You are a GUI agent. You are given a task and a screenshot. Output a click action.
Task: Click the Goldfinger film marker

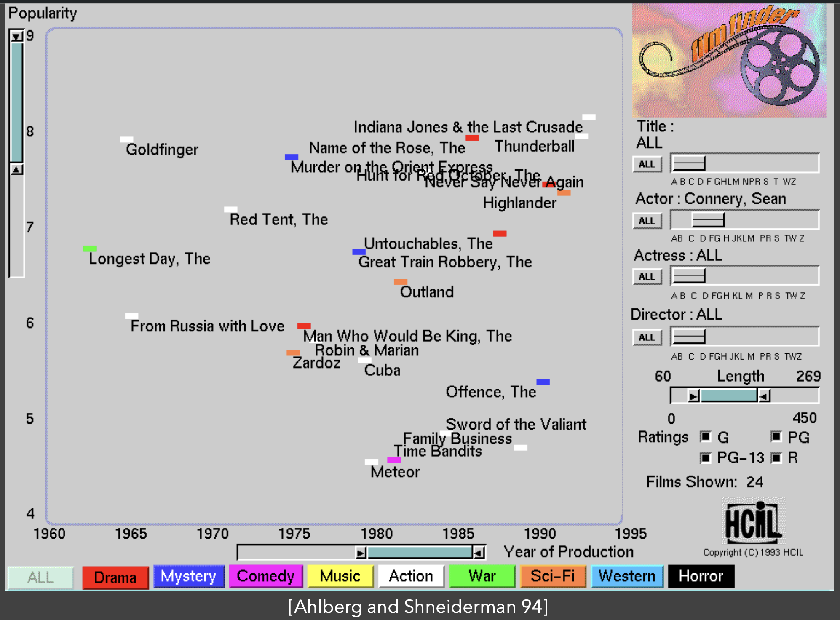[x=126, y=139]
